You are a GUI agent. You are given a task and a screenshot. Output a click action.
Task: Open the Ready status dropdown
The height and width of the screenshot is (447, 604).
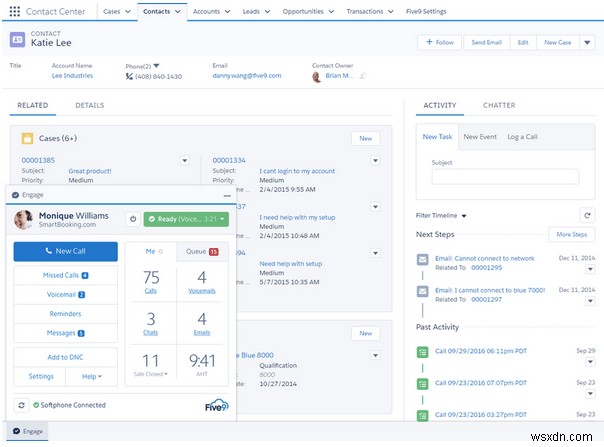(x=185, y=219)
